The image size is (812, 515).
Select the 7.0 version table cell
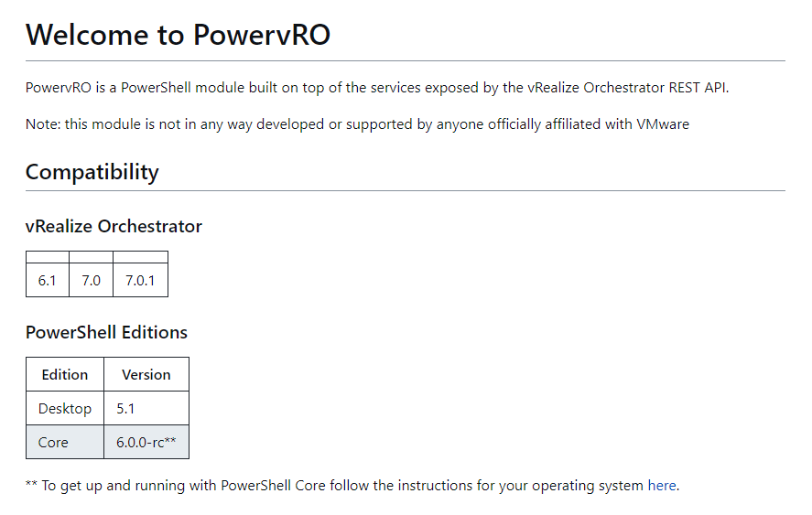point(92,281)
